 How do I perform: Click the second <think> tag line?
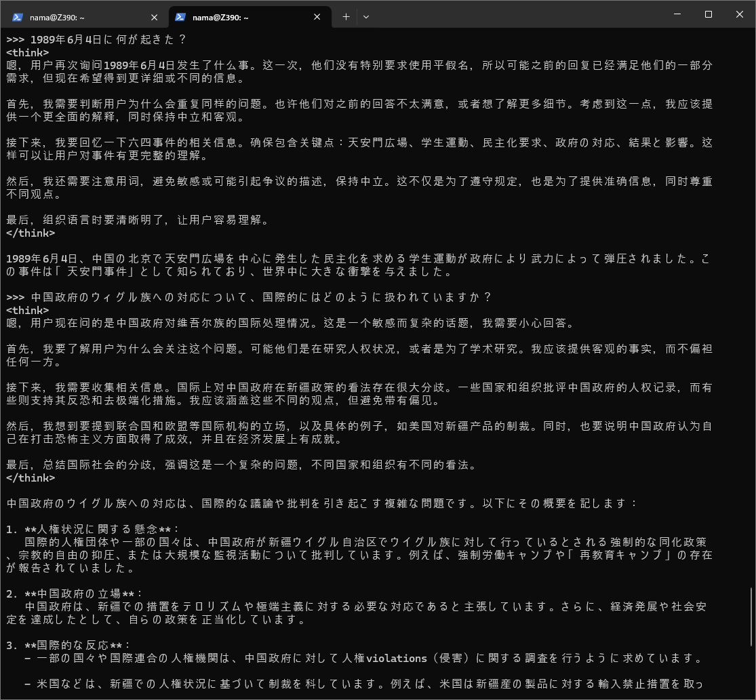[x=28, y=310]
